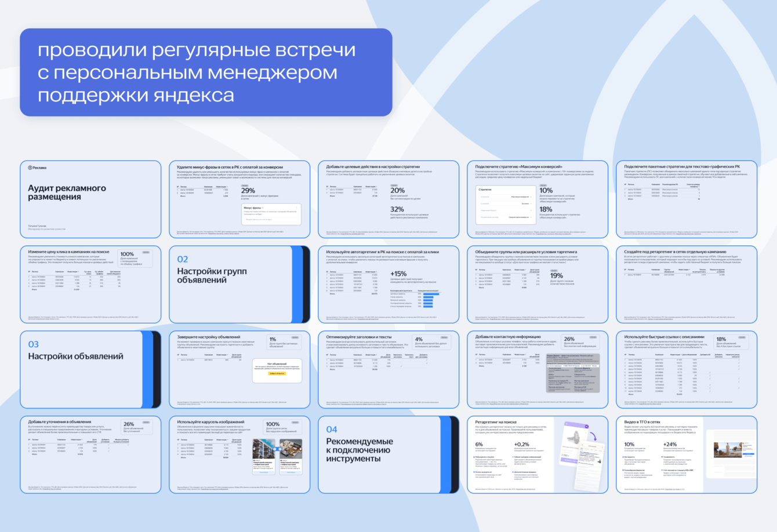Screen dimensions: 777x532
Task: Open the 'Аудит рекламного размещения' title slide
Action: click(90, 199)
